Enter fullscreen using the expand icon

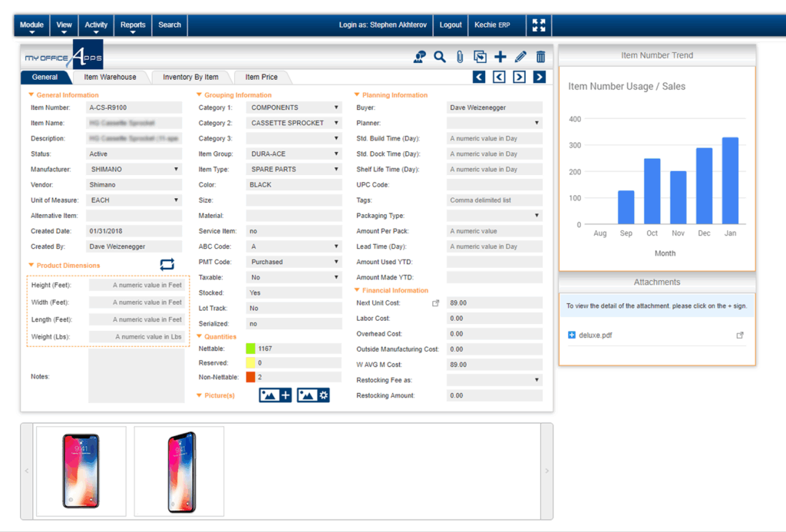[x=538, y=25]
